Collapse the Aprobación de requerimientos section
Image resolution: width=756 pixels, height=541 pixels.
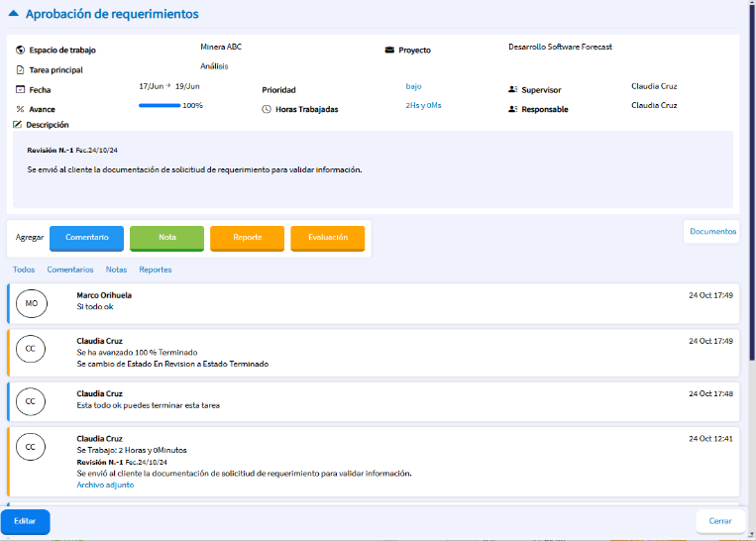pos(14,14)
